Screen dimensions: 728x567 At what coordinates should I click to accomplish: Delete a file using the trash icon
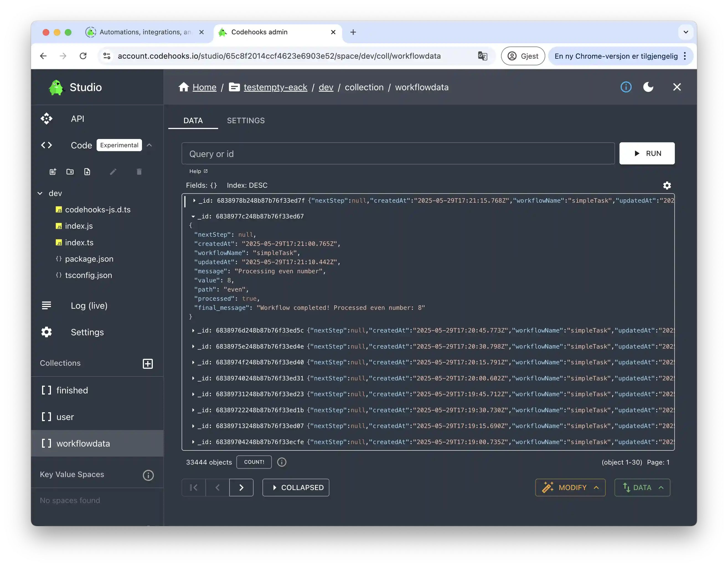pos(139,172)
